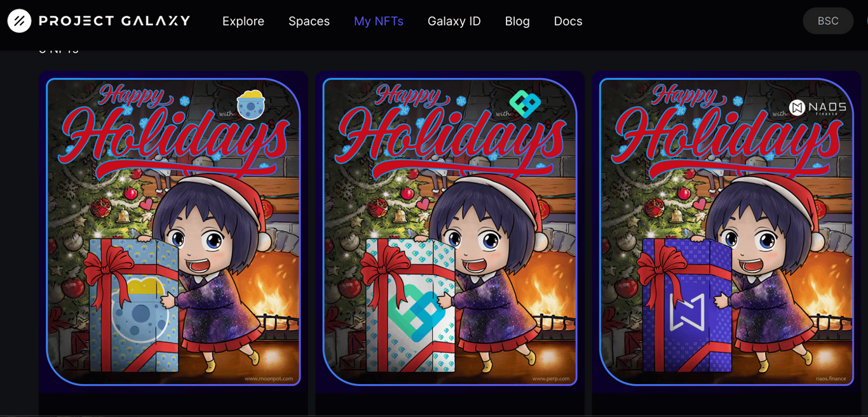
Task: Click the PROJECT GALAXY wordmark text
Action: pyautogui.click(x=114, y=21)
